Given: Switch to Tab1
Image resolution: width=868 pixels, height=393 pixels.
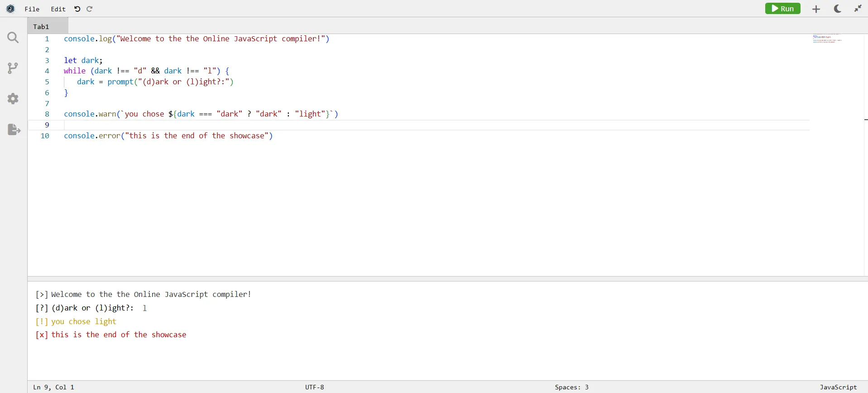Looking at the screenshot, I should pos(48,26).
